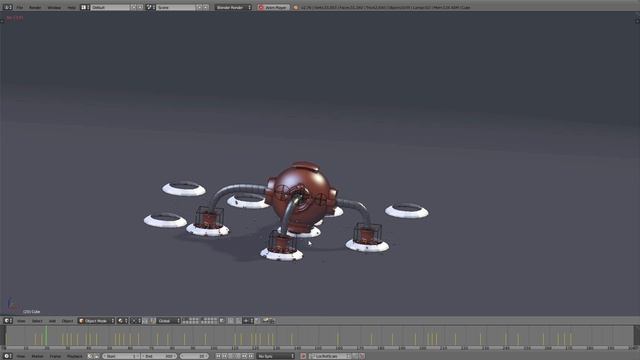Screen dimensions: 640x360
Task: Click the first scene layer button
Action: 184,319
